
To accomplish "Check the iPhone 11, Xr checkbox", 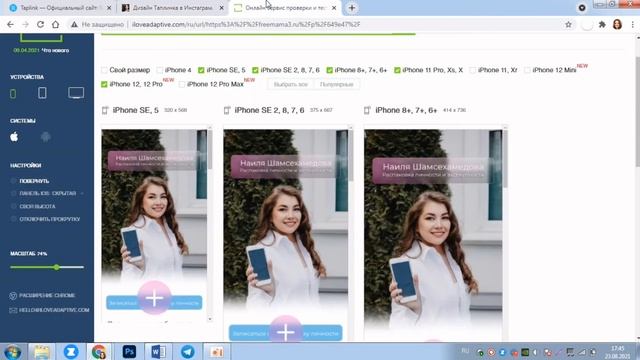I will click(x=473, y=70).
